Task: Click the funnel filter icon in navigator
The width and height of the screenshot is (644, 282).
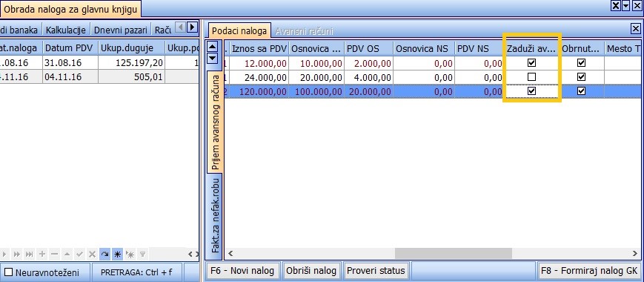Action: point(142,254)
